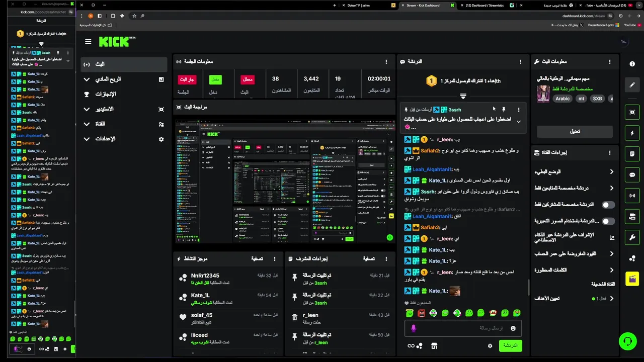Open AI chat moderation external link

612,238
